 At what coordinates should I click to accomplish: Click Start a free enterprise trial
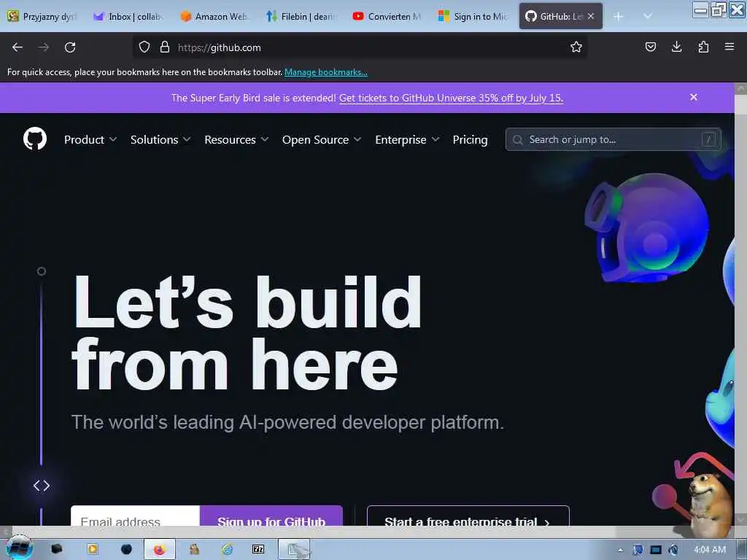(468, 516)
